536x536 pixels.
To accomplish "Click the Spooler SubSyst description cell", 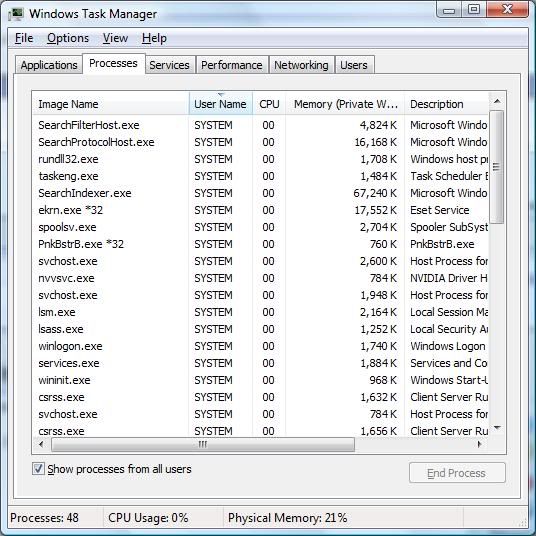I will 449,227.
